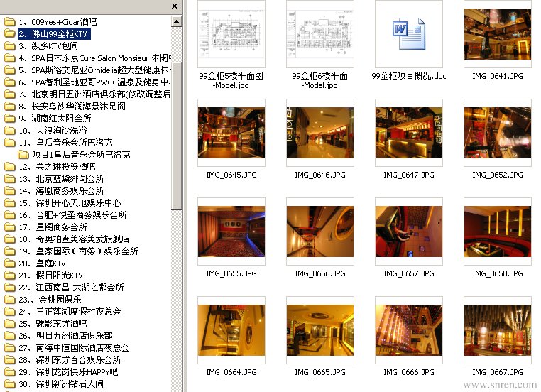Select folder 15、深圳开心天地娱乐中心
Image resolution: width=541 pixels, height=392 pixels.
70,203
